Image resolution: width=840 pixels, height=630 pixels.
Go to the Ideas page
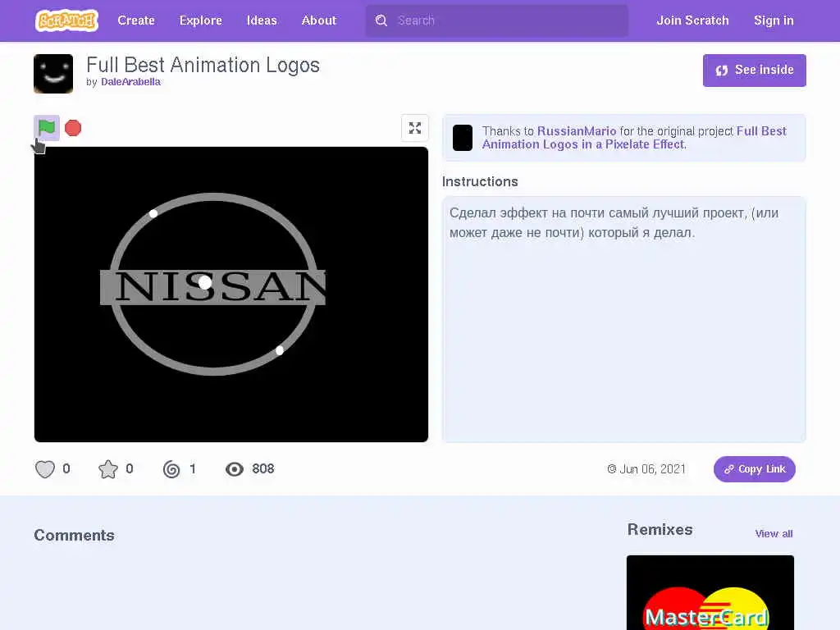pyautogui.click(x=262, y=21)
